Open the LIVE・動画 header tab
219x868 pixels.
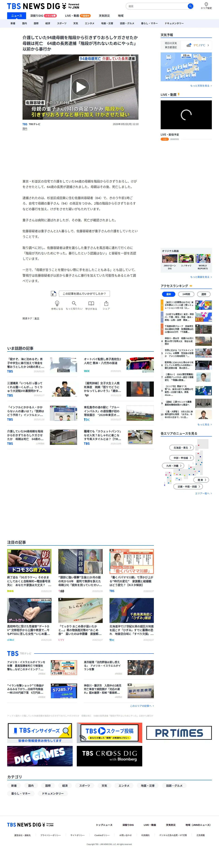click(78, 16)
